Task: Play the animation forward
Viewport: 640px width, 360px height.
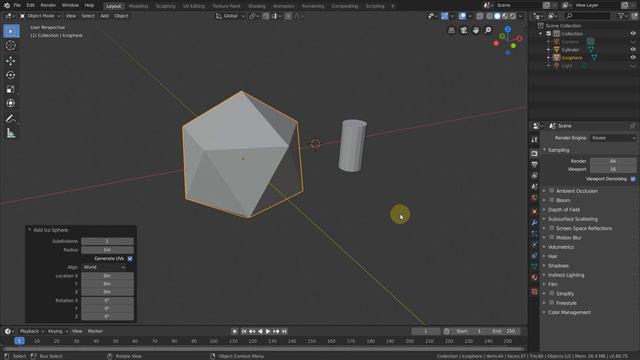Action: point(268,331)
